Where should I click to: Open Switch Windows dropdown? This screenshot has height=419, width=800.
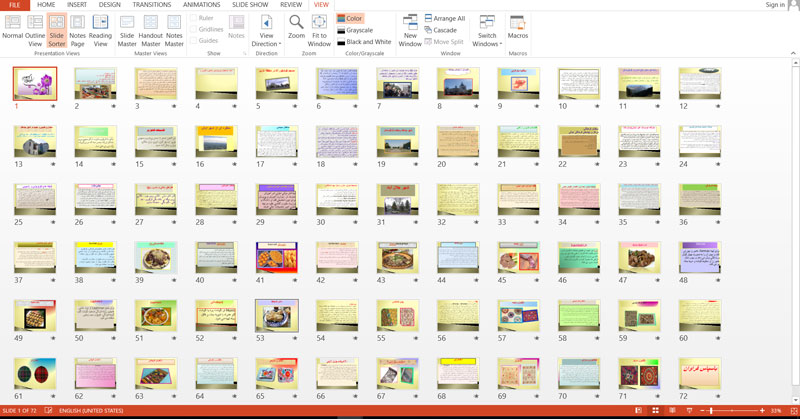pos(487,31)
